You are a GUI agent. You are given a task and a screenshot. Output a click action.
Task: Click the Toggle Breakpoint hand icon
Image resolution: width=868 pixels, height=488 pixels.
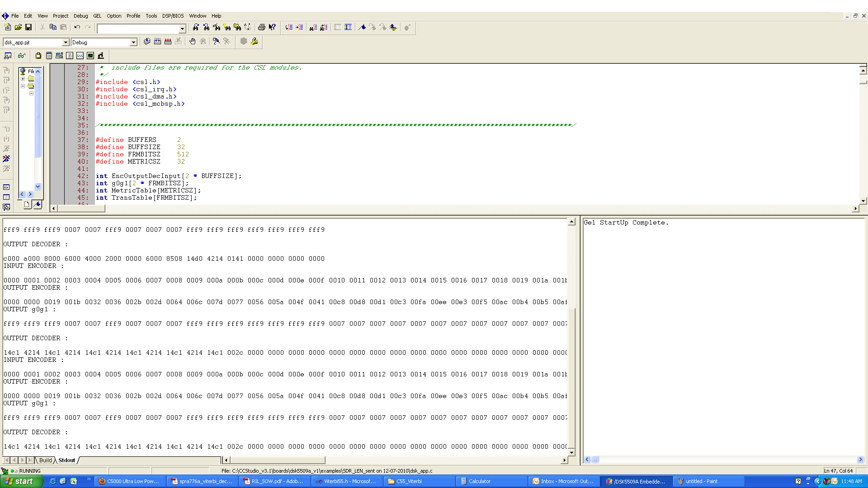tap(193, 42)
